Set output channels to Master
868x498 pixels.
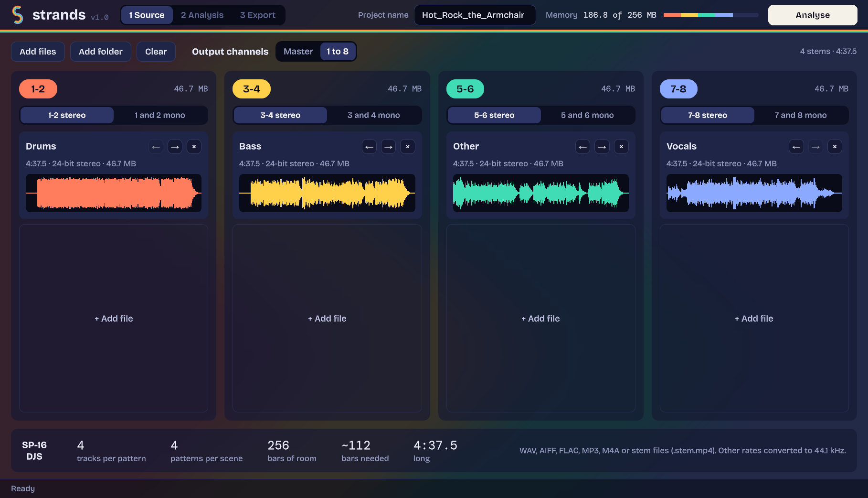click(x=298, y=52)
